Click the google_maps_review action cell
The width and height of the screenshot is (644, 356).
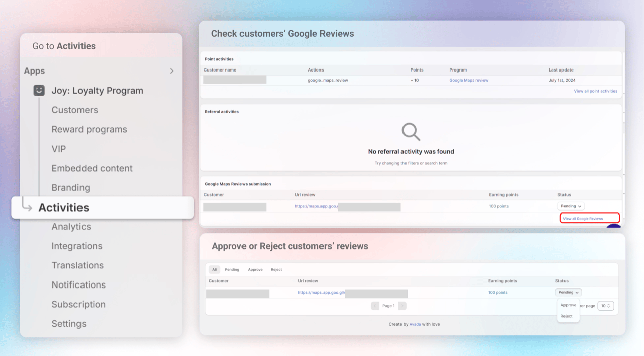pos(328,80)
